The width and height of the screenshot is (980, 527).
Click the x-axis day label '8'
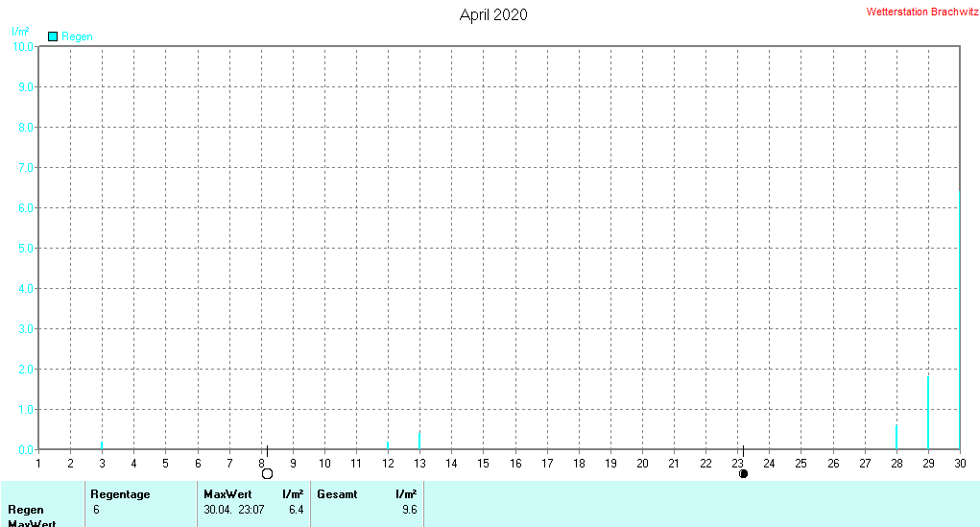point(261,464)
